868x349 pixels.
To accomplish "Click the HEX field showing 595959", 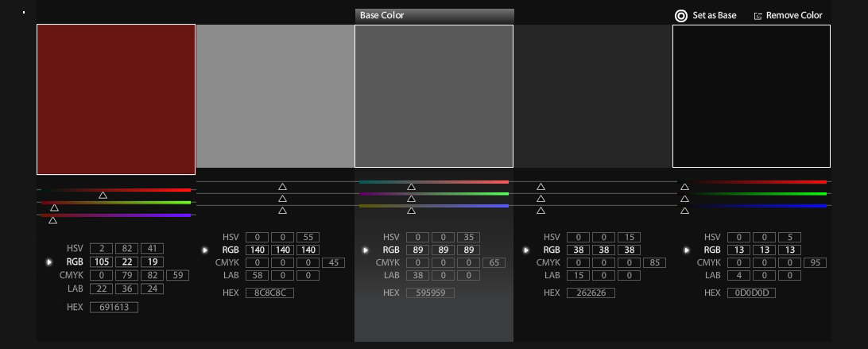I will point(430,293).
